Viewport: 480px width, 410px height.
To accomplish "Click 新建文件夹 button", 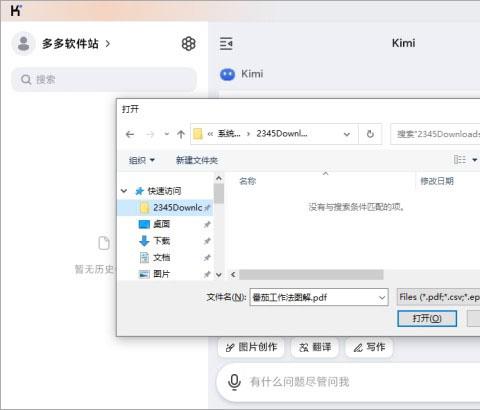I will pos(197,160).
